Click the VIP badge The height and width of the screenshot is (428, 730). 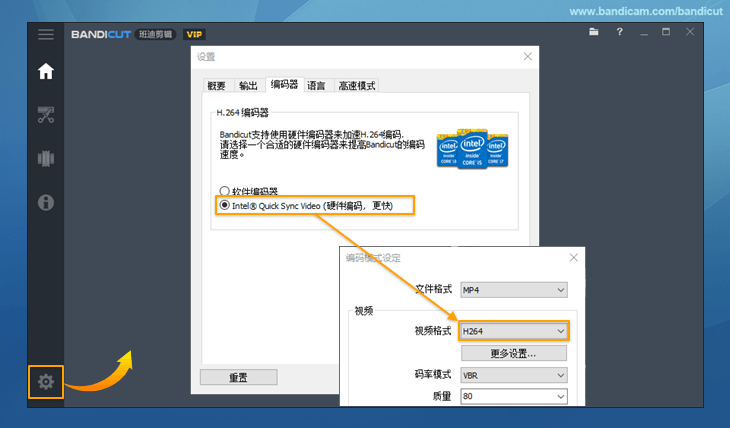point(194,34)
